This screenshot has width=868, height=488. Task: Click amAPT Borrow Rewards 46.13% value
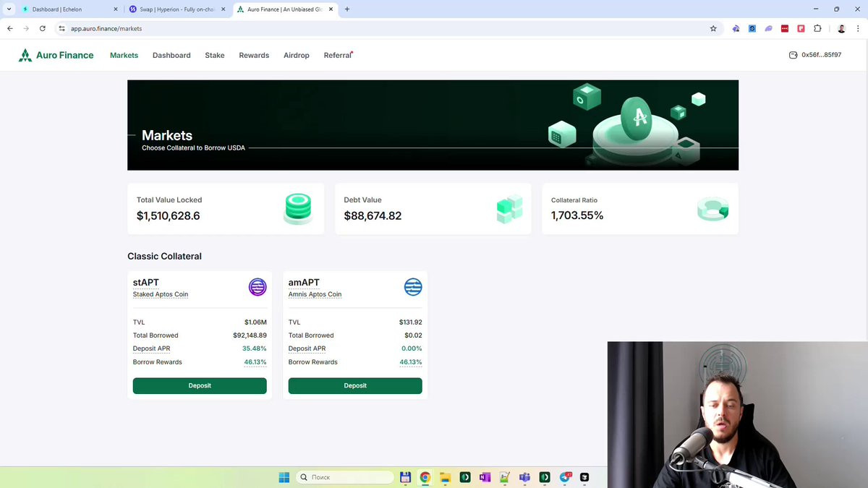pos(411,362)
